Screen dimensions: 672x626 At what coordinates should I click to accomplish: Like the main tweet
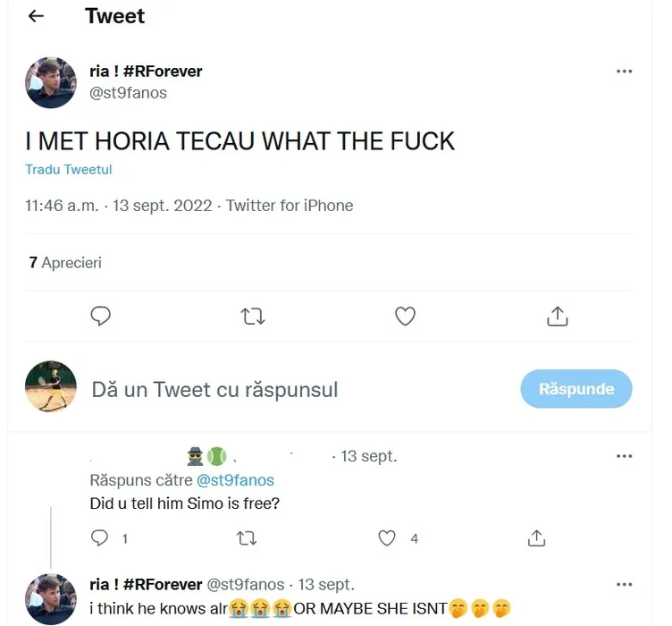(x=406, y=316)
